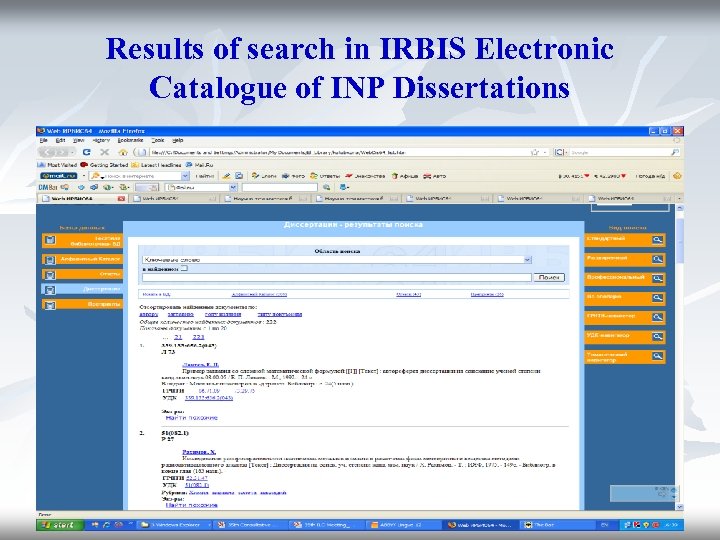720x540 pixels.
Task: Click into the Firefox address bar
Action: pos(338,152)
